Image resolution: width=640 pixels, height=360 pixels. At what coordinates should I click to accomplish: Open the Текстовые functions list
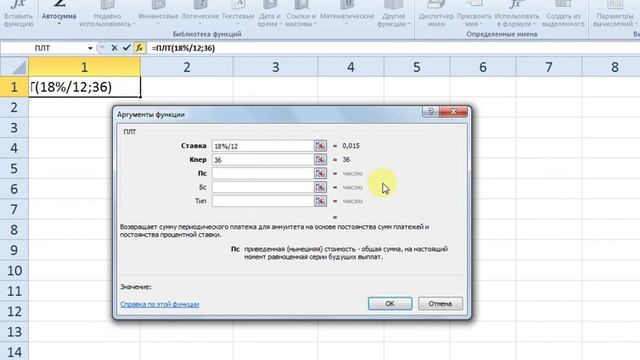[238, 13]
